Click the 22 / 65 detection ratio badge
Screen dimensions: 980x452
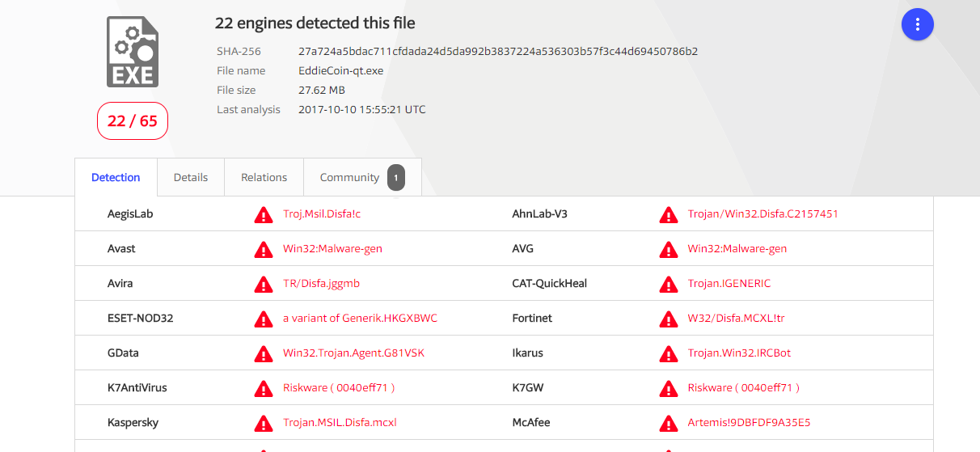pyautogui.click(x=133, y=121)
